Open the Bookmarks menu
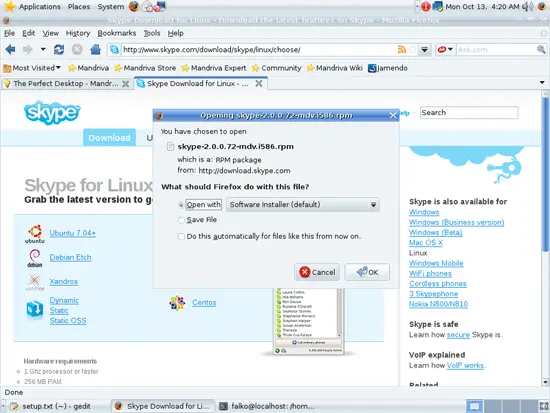This screenshot has height=413, width=550. point(117,33)
